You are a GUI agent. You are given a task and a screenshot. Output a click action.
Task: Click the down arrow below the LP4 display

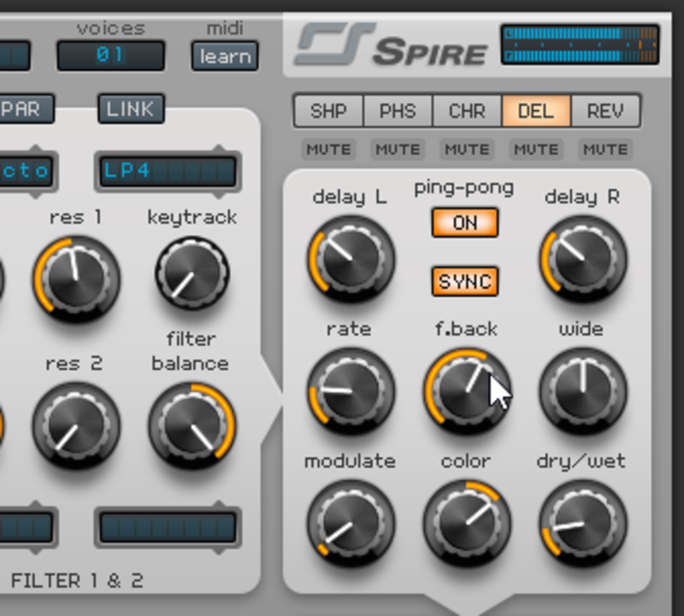coord(219,194)
